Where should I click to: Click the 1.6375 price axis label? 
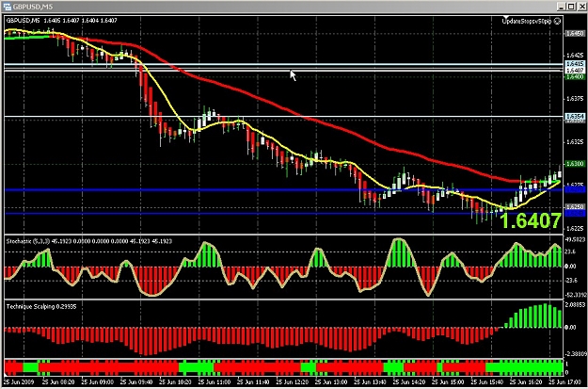coord(574,99)
